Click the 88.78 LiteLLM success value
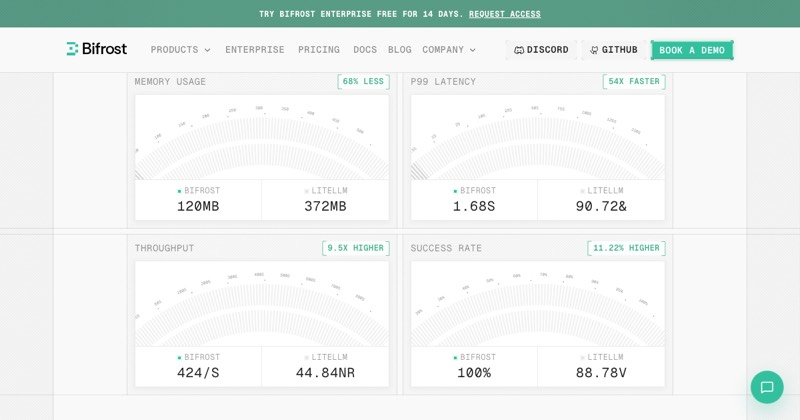Viewport: 800px width, 420px height. tap(601, 373)
